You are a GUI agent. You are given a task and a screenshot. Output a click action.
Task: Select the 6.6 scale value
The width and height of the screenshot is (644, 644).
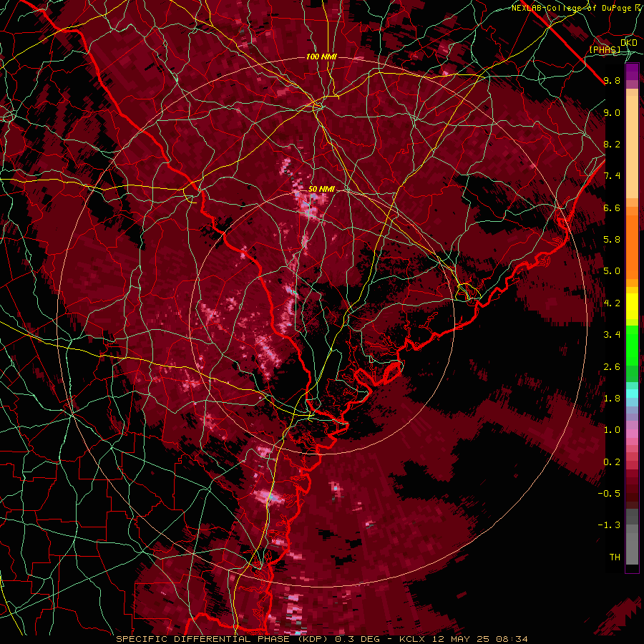pyautogui.click(x=612, y=208)
